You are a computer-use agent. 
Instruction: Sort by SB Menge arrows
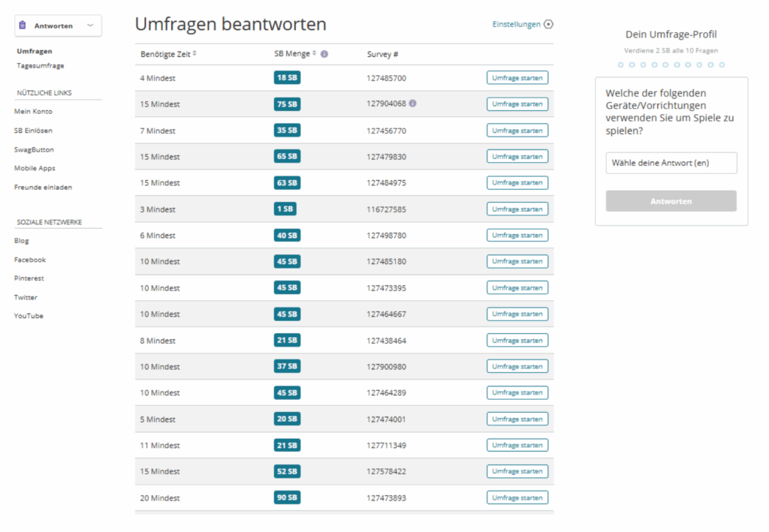point(315,54)
